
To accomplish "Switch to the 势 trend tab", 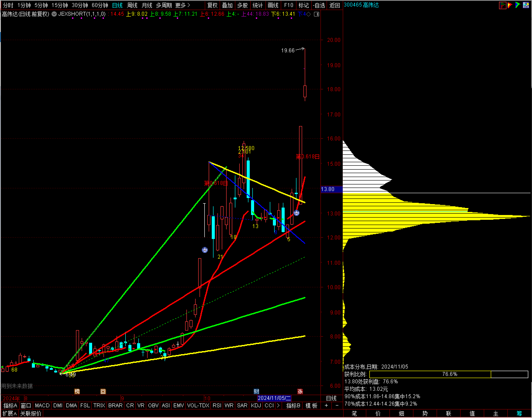I will click(x=425, y=414).
